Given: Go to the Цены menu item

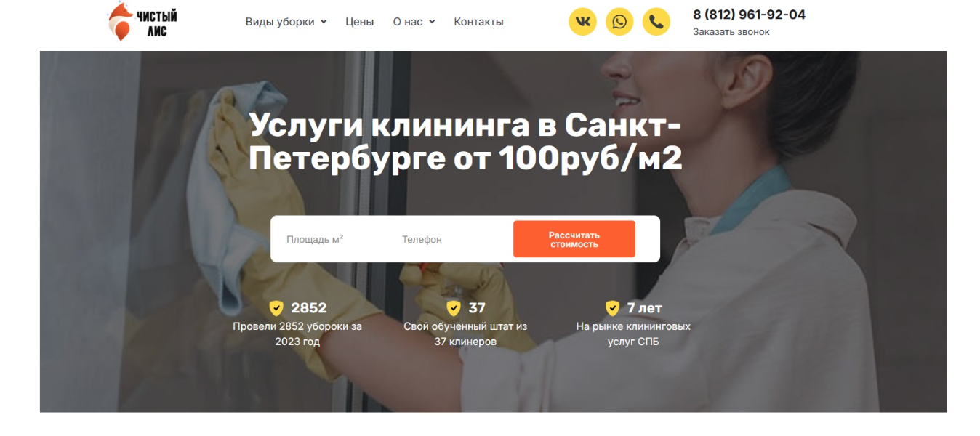Looking at the screenshot, I should 360,22.
